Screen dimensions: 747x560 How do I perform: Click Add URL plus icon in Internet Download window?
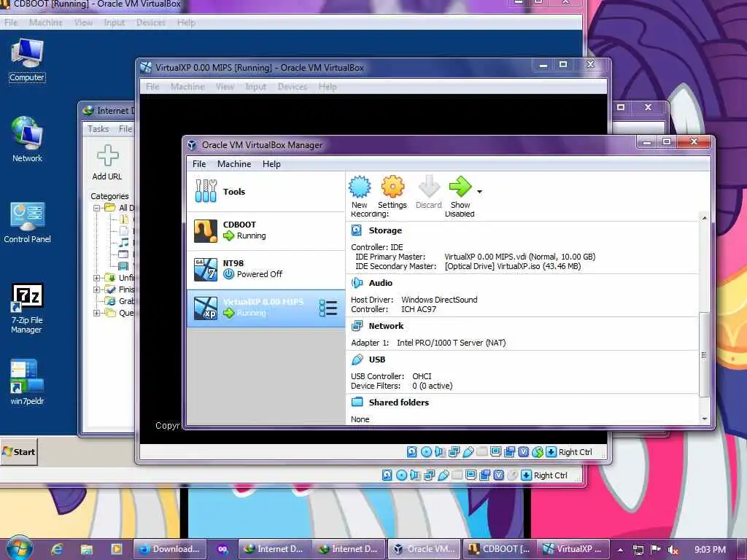(x=107, y=156)
